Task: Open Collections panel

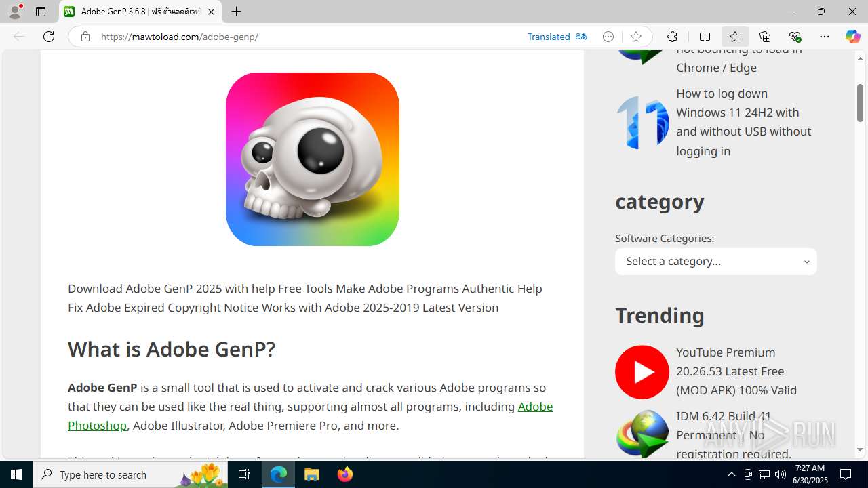Action: pos(765,37)
